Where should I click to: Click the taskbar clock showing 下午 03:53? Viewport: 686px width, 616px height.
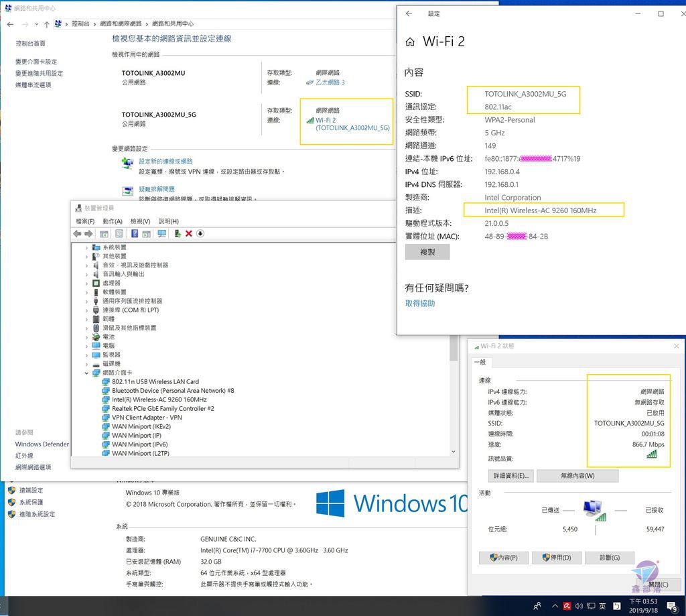point(643,606)
